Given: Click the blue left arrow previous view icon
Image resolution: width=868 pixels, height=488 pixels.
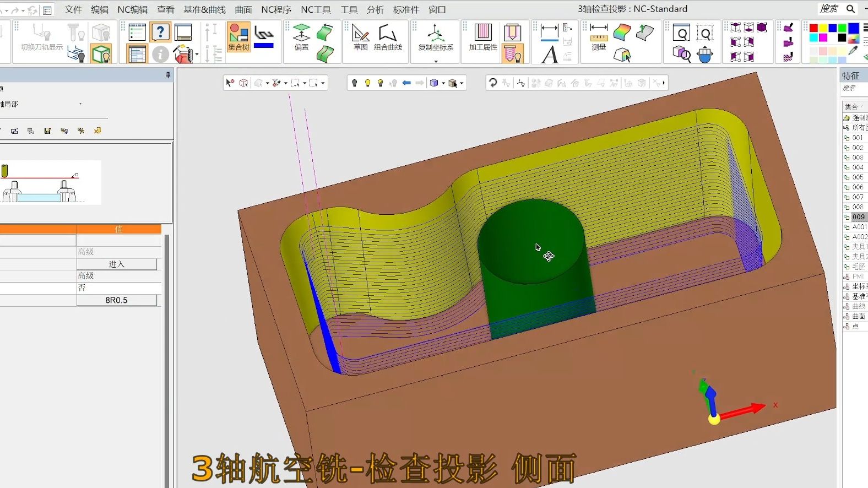Looking at the screenshot, I should (406, 83).
